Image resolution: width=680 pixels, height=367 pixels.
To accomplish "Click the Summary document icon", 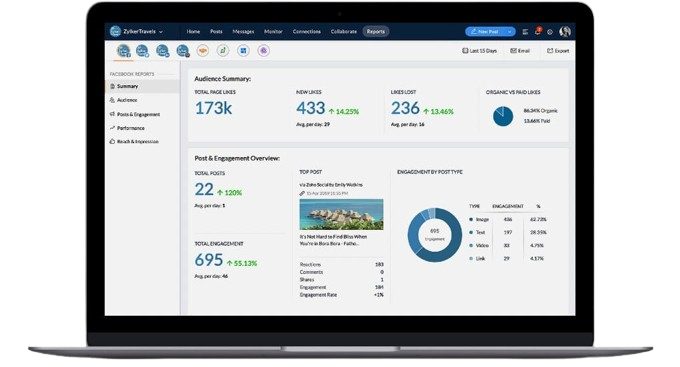I will click(112, 86).
